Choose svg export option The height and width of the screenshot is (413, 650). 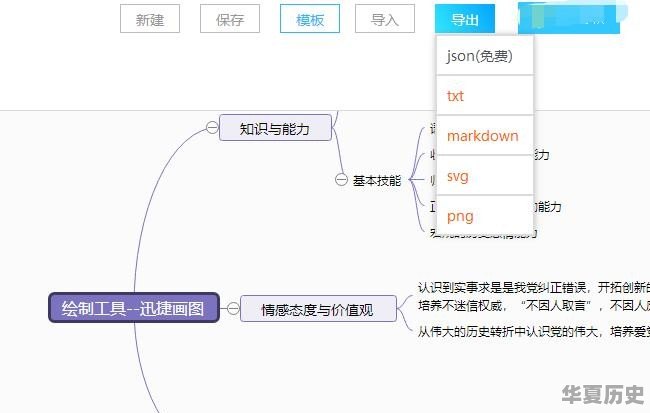tap(485, 176)
